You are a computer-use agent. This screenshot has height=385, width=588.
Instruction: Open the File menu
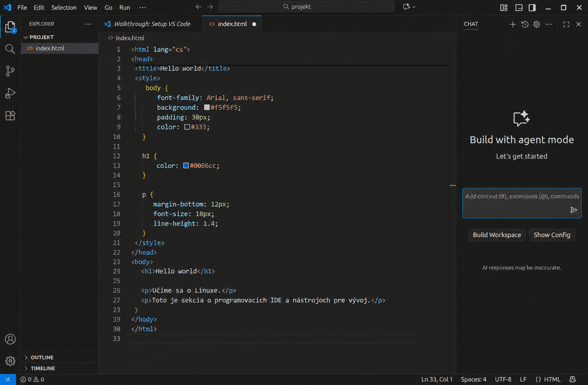point(22,8)
